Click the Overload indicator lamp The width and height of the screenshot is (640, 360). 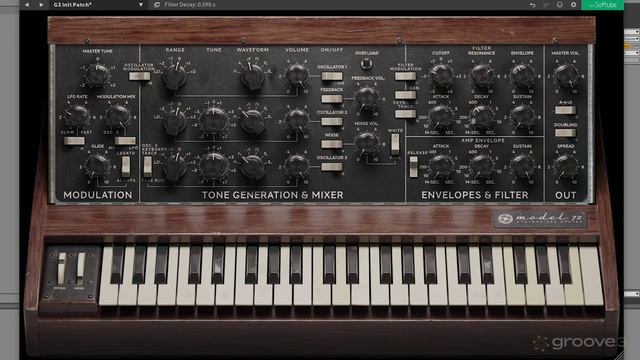[366, 64]
